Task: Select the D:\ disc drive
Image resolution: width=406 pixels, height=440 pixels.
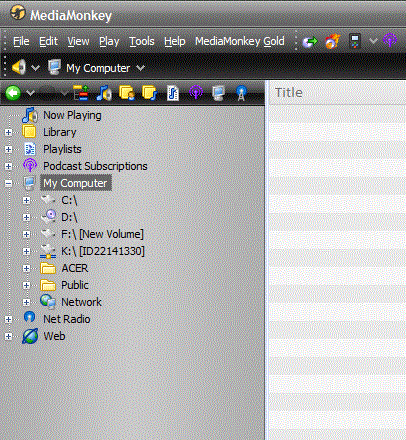Action: (x=69, y=217)
